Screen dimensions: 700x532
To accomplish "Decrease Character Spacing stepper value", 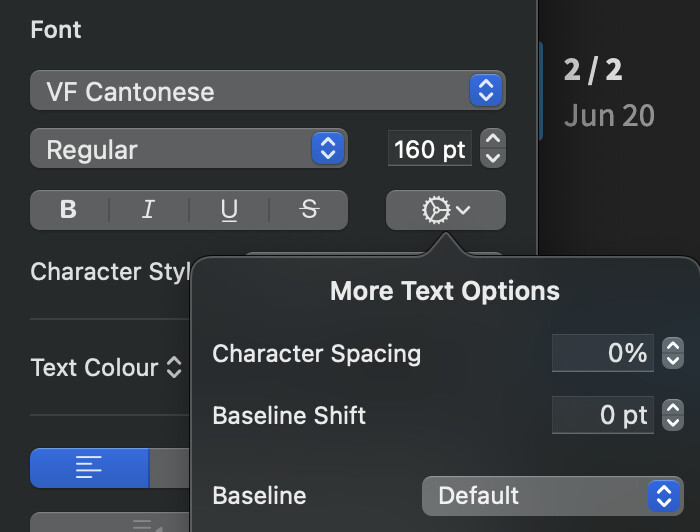I will coord(673,360).
